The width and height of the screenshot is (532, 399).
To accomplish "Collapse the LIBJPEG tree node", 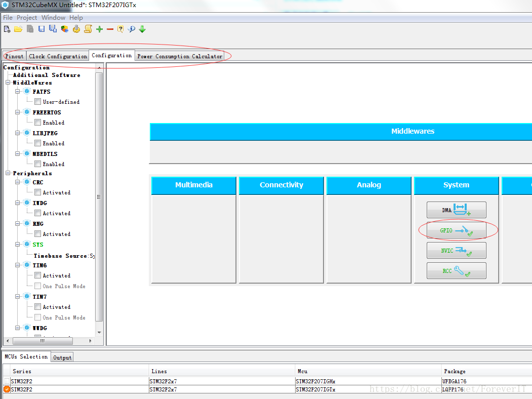I will [18, 133].
